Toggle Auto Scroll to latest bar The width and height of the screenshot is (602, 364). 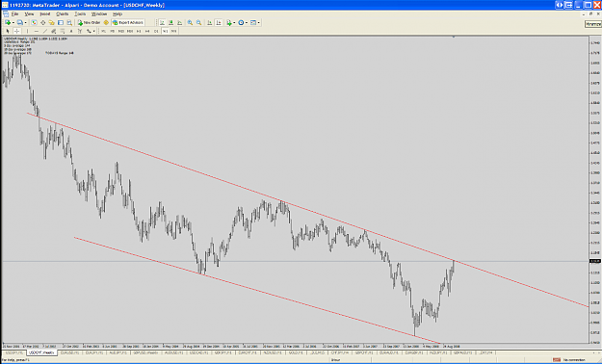[209, 23]
